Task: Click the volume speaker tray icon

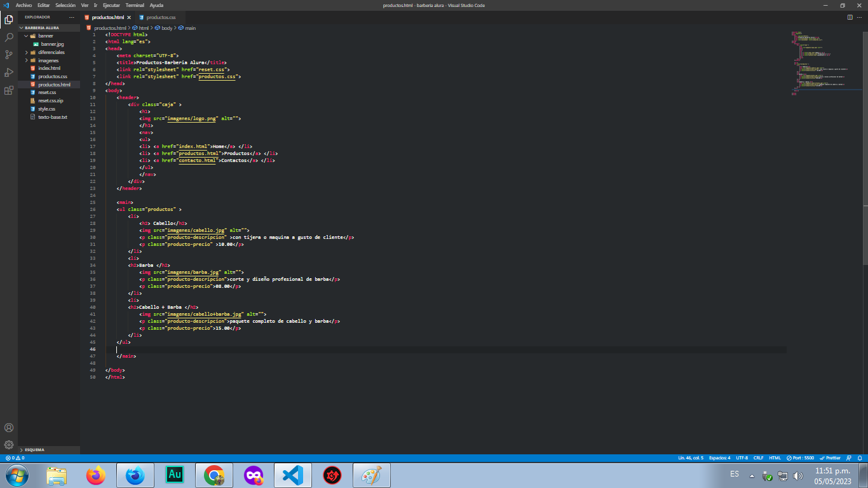Action: [798, 475]
